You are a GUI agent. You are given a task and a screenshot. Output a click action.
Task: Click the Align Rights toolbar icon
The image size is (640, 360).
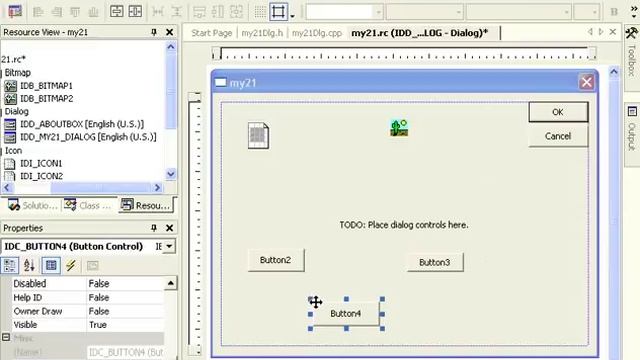click(56, 11)
